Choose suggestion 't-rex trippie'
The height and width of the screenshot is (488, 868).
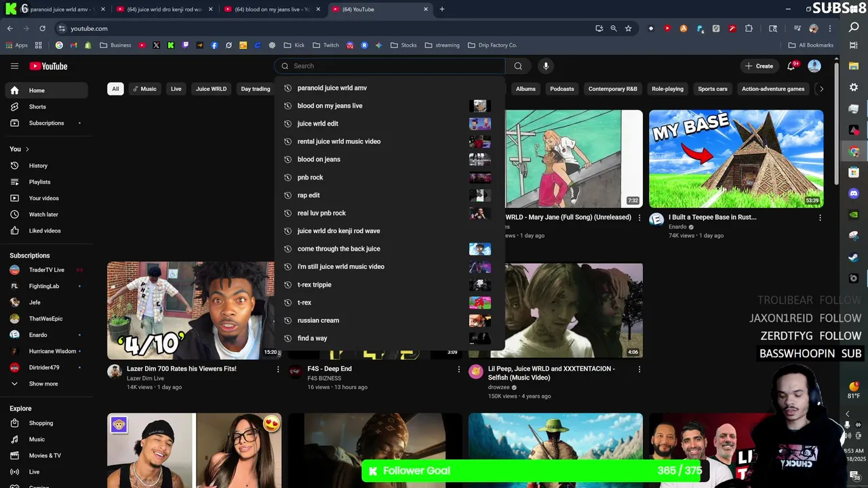pyautogui.click(x=390, y=285)
